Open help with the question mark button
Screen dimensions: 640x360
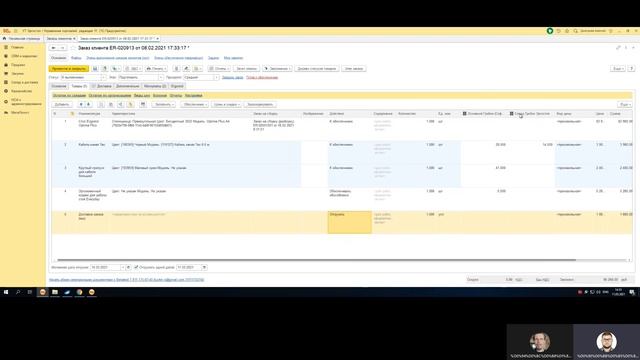pyautogui.click(x=631, y=69)
